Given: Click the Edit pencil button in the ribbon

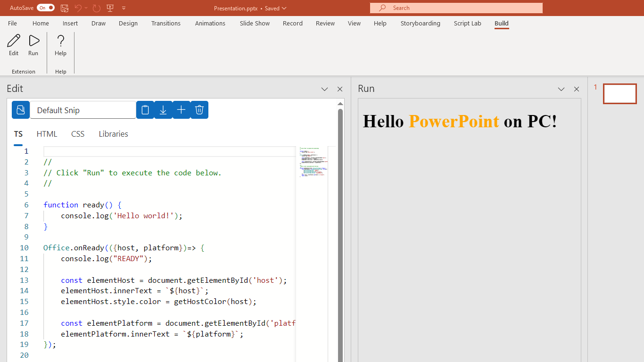Looking at the screenshot, I should [x=14, y=45].
